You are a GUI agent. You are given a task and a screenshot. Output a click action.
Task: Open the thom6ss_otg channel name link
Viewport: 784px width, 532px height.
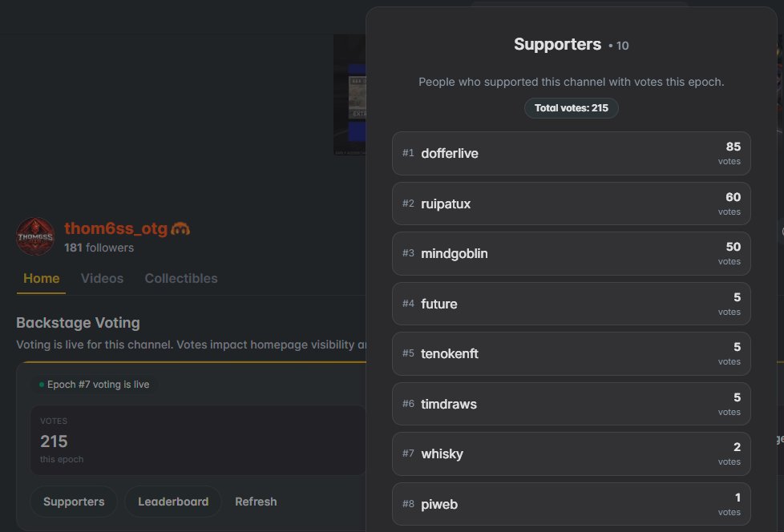click(115, 228)
